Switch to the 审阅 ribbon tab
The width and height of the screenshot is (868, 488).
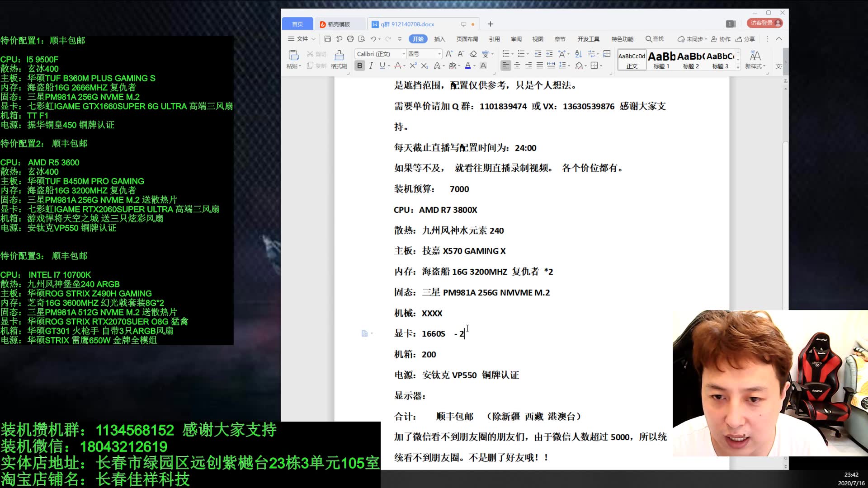click(x=516, y=39)
